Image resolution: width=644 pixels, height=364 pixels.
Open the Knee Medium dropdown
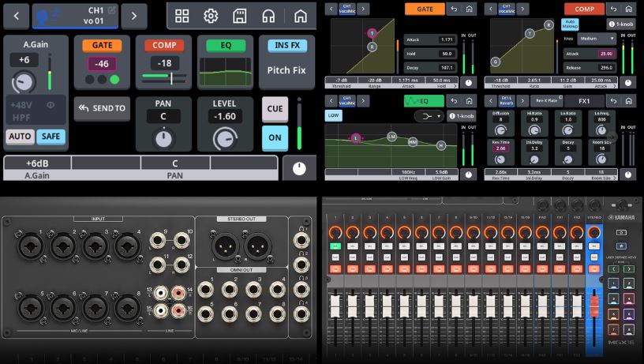597,38
